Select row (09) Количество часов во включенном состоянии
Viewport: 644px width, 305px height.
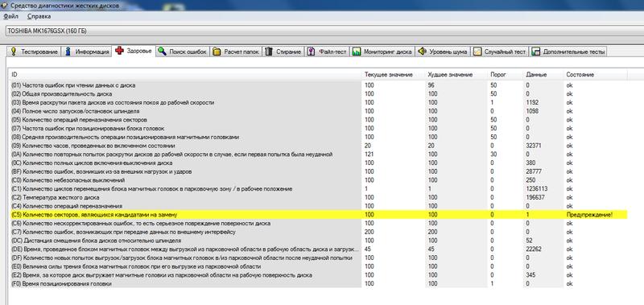[318, 146]
